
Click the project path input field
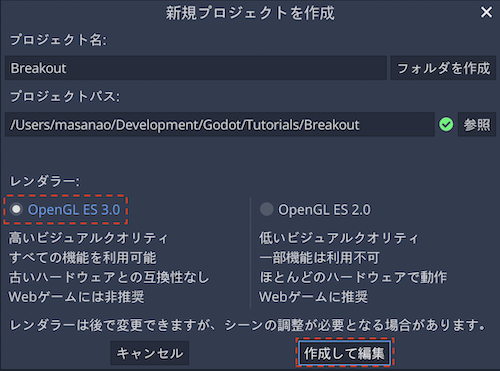pos(220,125)
